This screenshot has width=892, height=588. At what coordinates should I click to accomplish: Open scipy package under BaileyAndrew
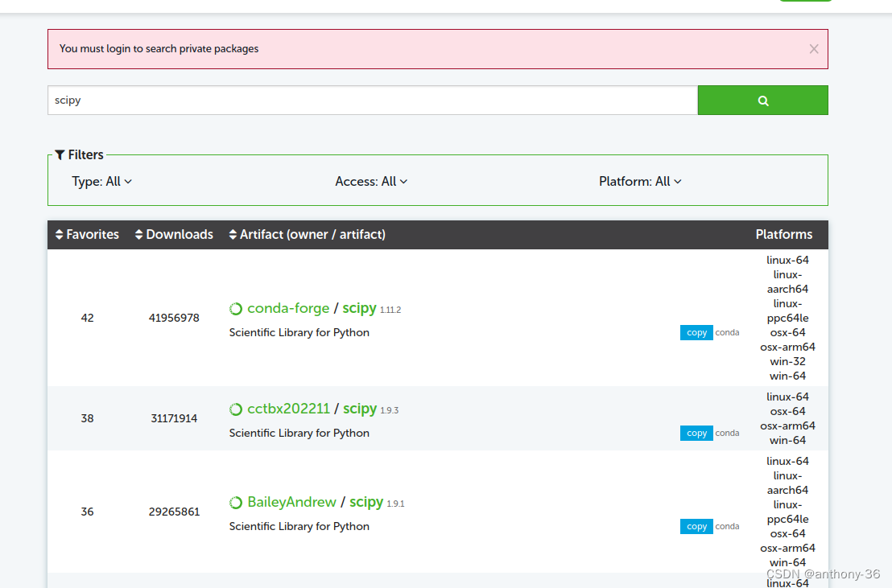point(366,502)
